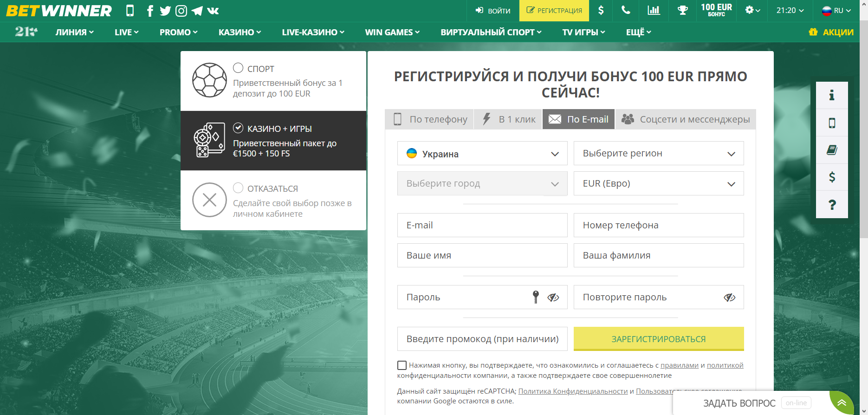Click the mobile phone icon in right sidebar

coord(832,123)
